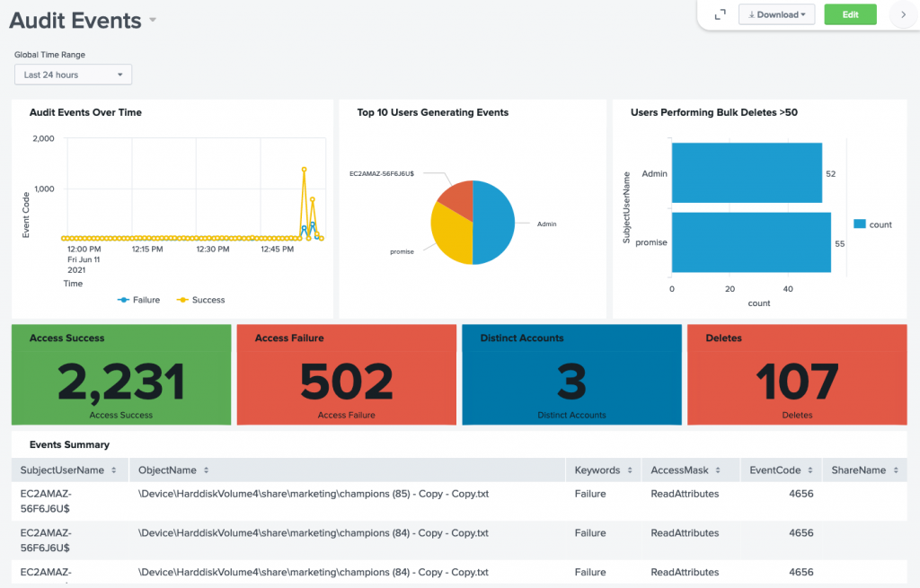Toggle the Failure series in the legend
This screenshot has height=588, width=920.
pyautogui.click(x=139, y=299)
